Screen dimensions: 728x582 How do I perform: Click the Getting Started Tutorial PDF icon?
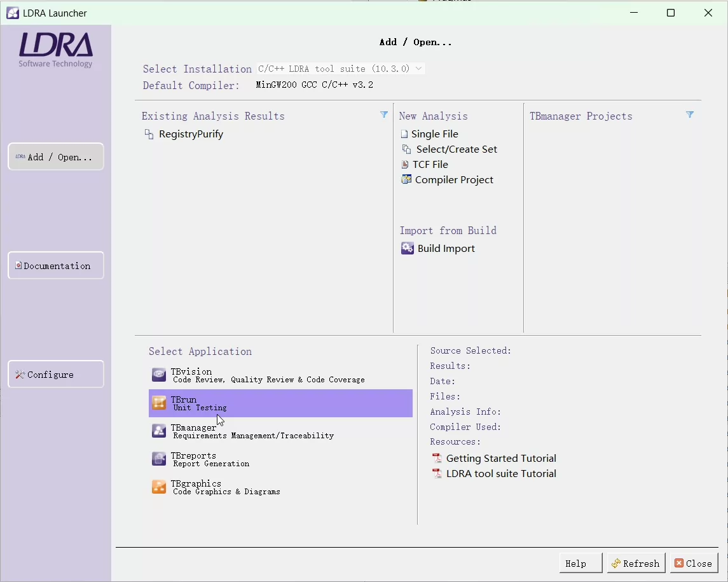[437, 459]
